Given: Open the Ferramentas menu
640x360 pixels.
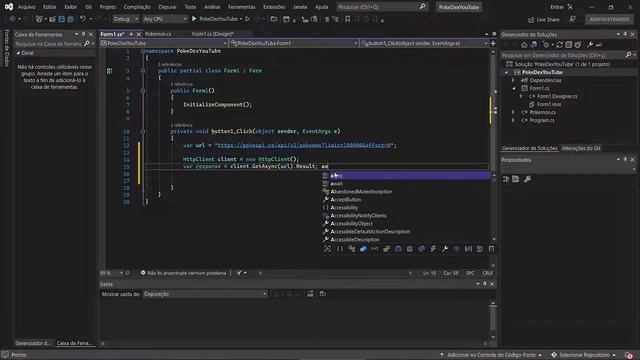Looking at the screenshot, I should 242,7.
